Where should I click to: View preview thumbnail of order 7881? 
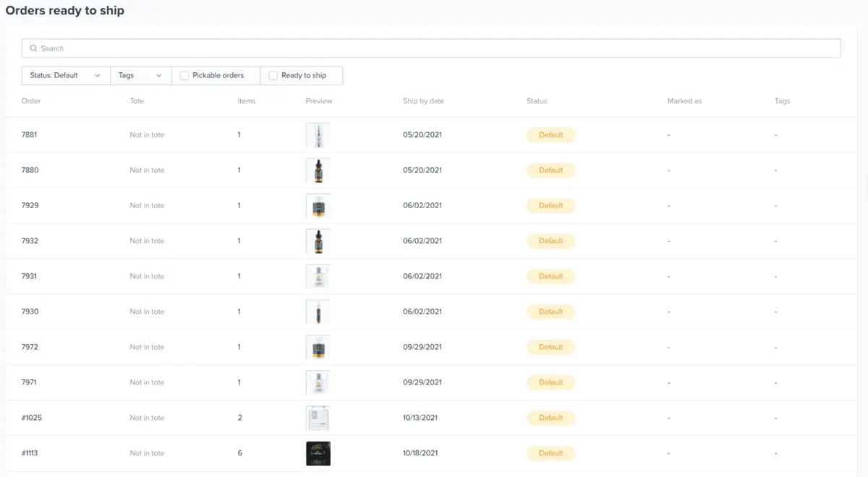coord(318,135)
